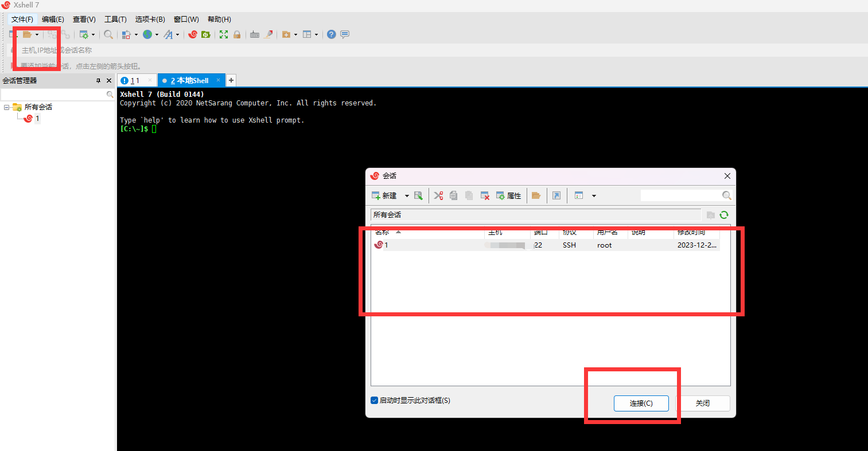Open the 选项卡(B) menu

pos(150,19)
